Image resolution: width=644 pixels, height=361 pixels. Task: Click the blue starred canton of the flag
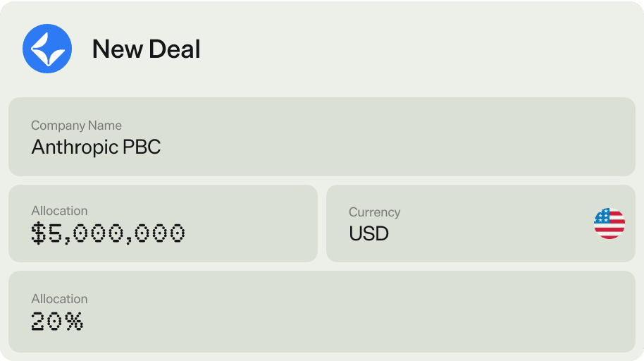click(x=602, y=216)
